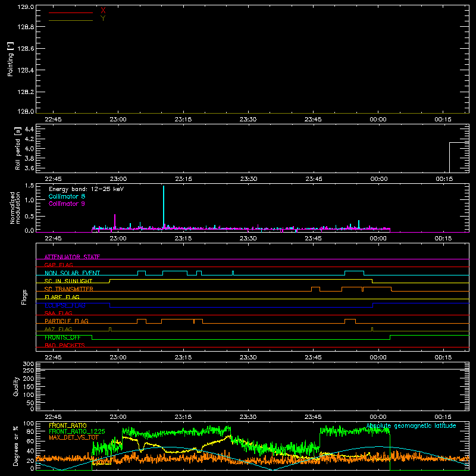Click the 22:45 label under the modulation panel
The width and height of the screenshot is (476, 476).
click(53, 239)
